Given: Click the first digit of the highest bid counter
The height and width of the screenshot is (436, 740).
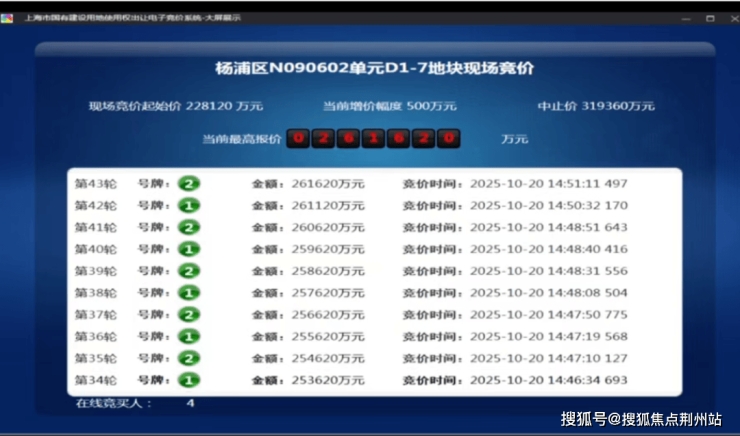Looking at the screenshot, I should coord(298,138).
